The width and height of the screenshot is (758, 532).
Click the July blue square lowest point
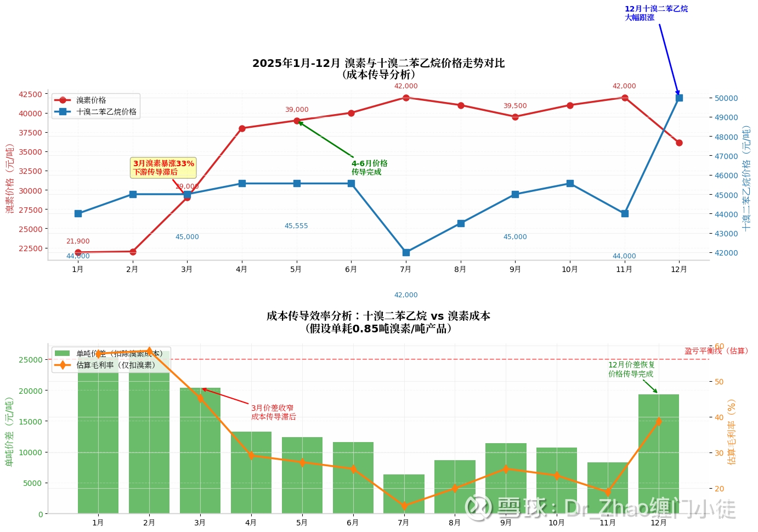coord(406,253)
